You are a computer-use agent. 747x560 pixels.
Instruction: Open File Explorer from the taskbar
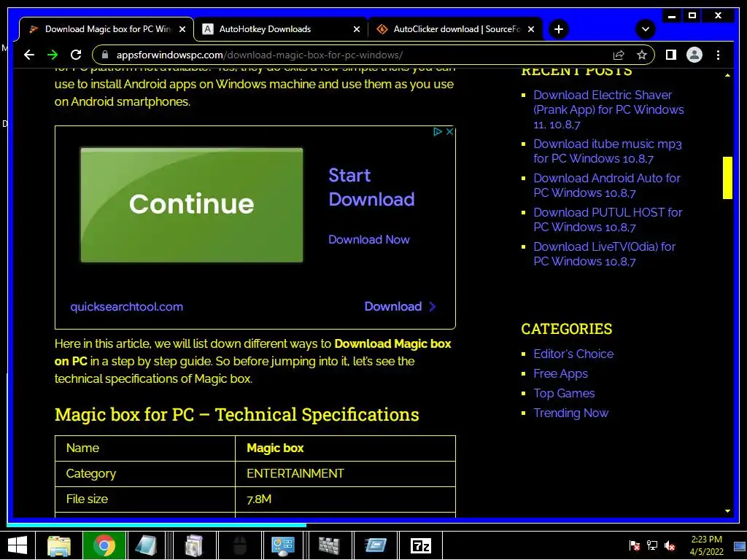coord(59,545)
